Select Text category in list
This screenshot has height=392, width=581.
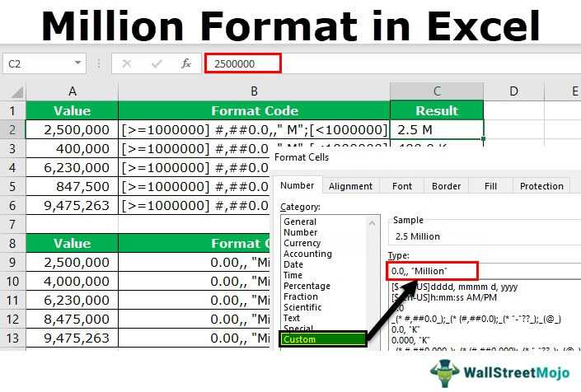click(x=292, y=318)
